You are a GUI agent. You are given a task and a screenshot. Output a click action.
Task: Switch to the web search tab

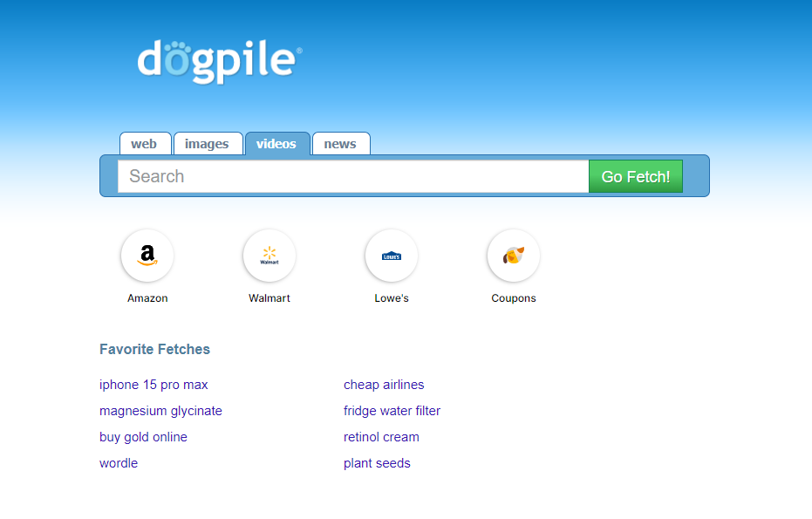coord(145,143)
